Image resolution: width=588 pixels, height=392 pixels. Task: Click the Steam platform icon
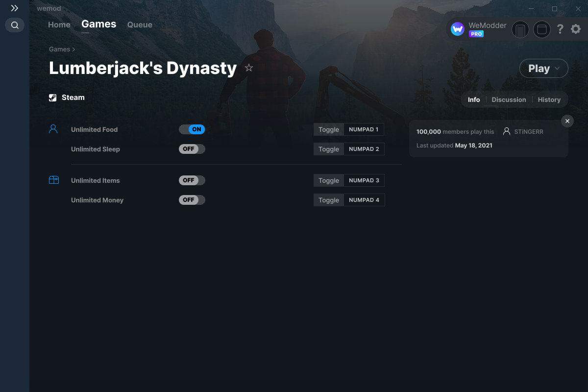coord(52,97)
